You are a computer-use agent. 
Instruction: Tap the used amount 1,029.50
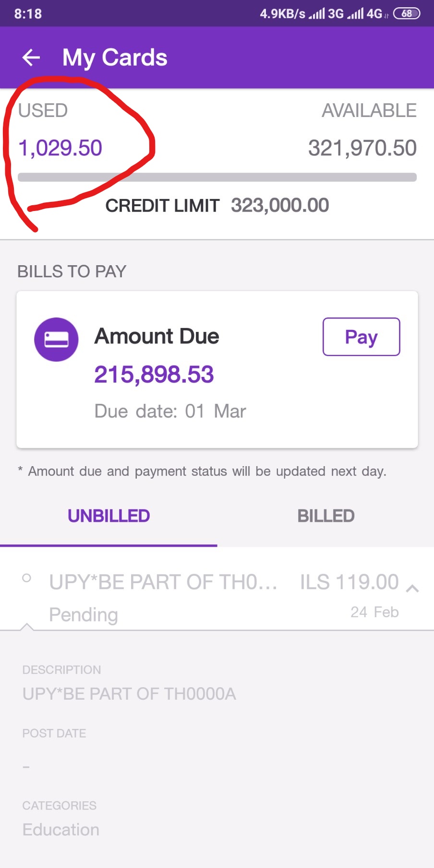click(x=60, y=148)
